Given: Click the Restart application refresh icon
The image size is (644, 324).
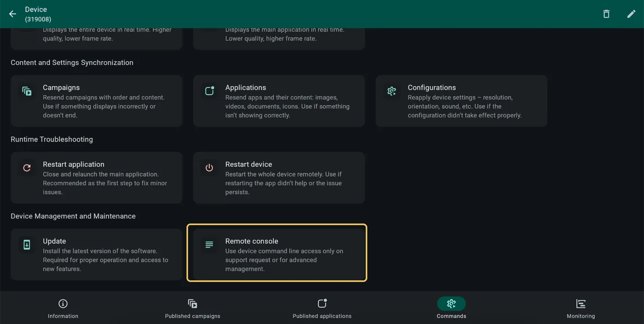Looking at the screenshot, I should (x=27, y=168).
